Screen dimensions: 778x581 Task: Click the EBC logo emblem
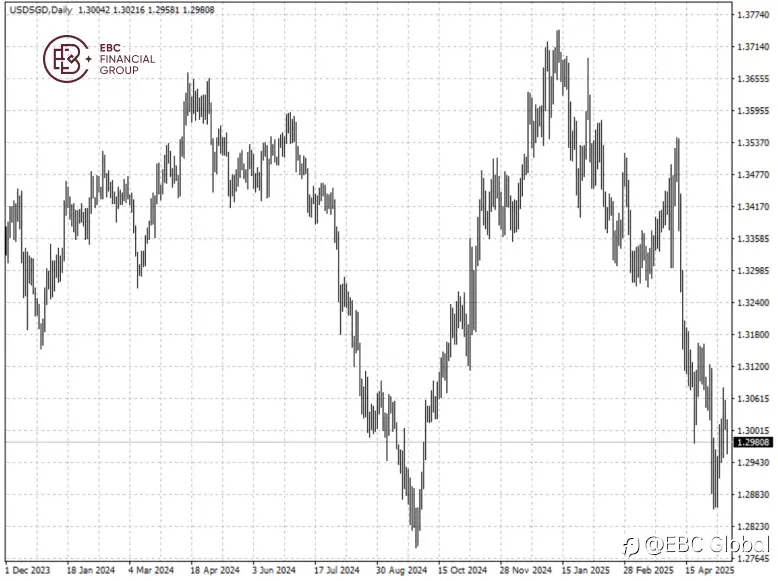click(x=66, y=59)
